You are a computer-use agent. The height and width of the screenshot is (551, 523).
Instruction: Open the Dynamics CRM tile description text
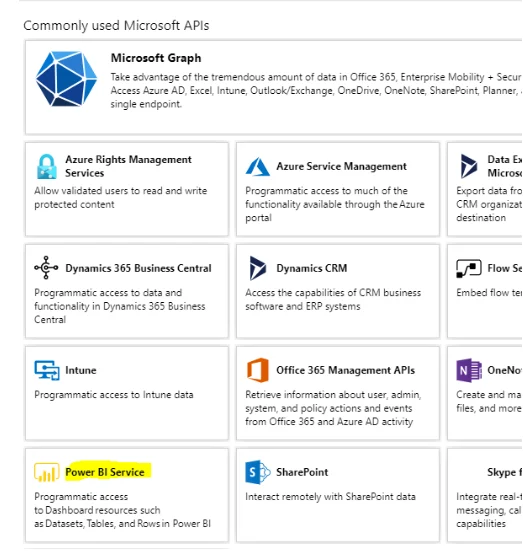(x=333, y=299)
